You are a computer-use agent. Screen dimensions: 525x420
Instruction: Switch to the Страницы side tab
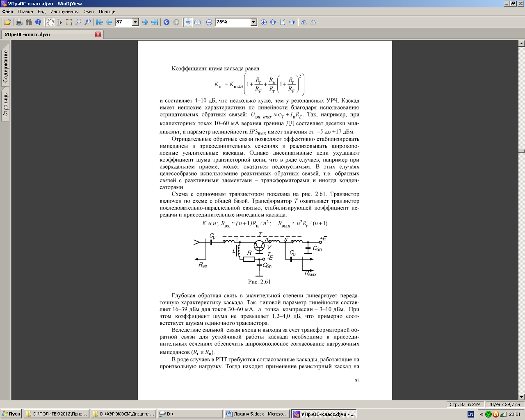point(6,104)
